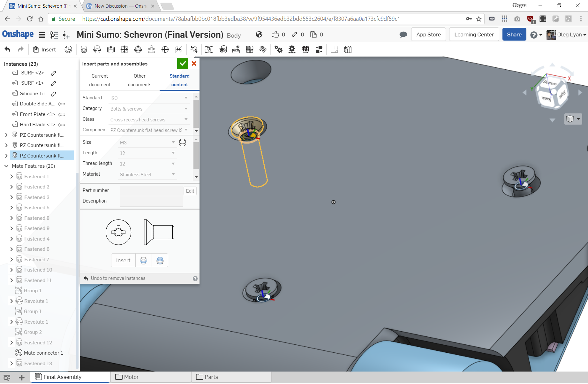Open the Component dropdown
Viewport: 588px width, 384px height.
[x=149, y=130]
